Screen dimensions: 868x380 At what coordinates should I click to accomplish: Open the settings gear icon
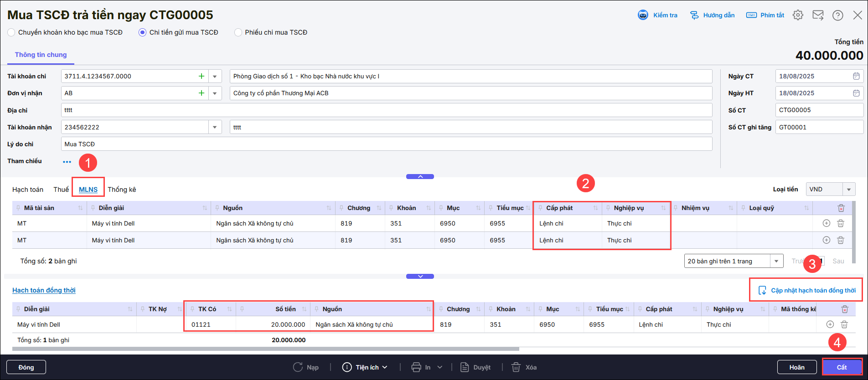click(798, 15)
